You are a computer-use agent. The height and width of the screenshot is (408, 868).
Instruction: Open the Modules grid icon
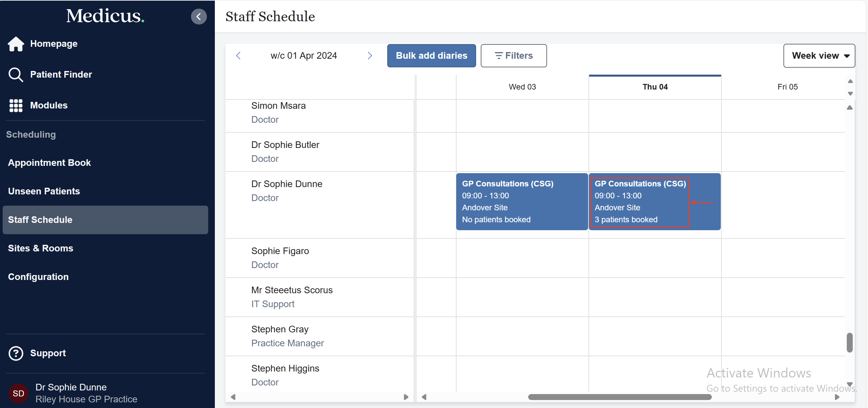(x=16, y=105)
